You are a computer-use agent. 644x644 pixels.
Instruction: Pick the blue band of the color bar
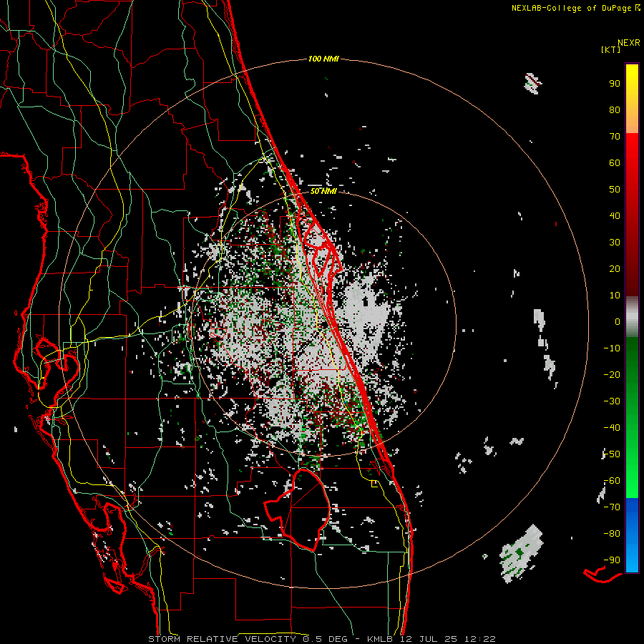[x=632, y=535]
